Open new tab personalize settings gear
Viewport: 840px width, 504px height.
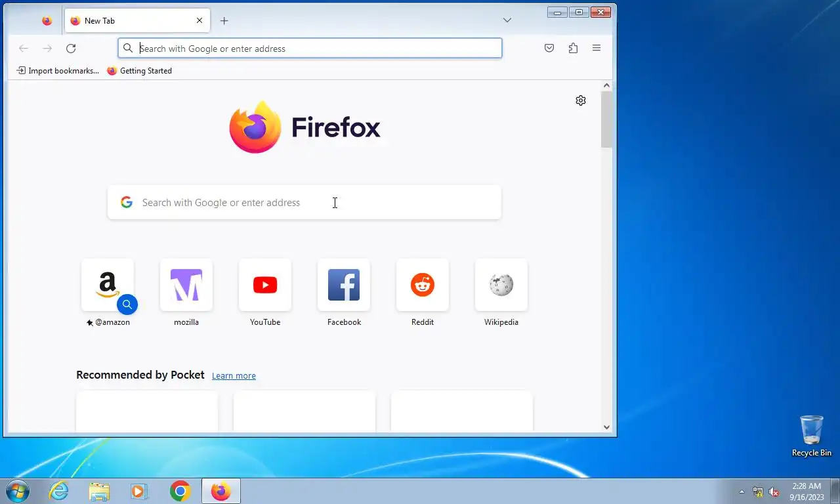581,100
